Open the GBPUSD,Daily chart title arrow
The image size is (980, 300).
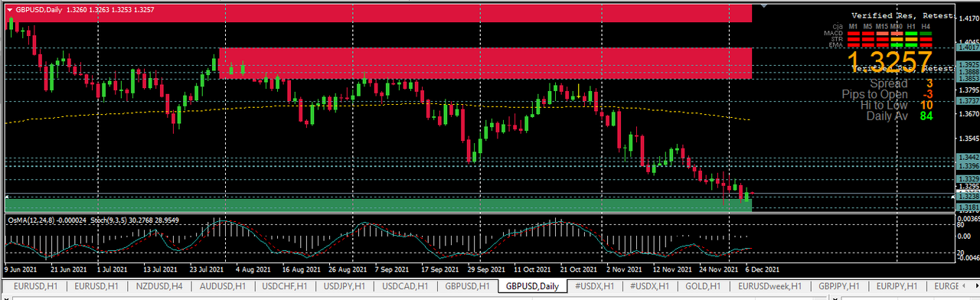10,10
